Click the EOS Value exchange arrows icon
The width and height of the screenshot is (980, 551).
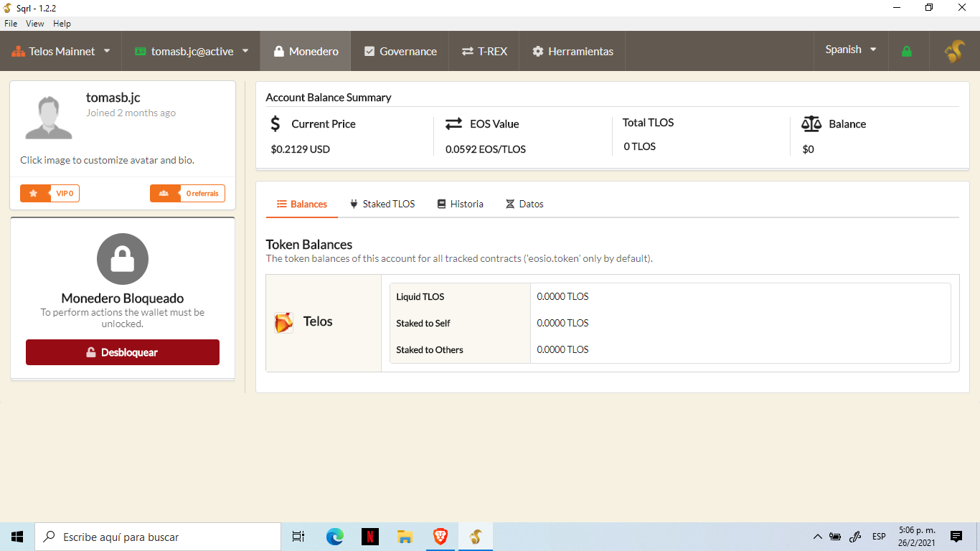click(x=453, y=123)
